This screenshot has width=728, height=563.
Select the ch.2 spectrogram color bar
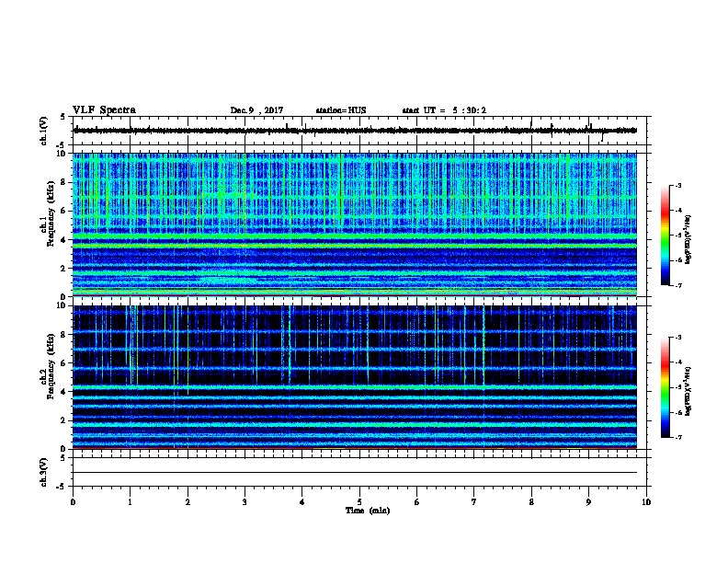[665, 387]
